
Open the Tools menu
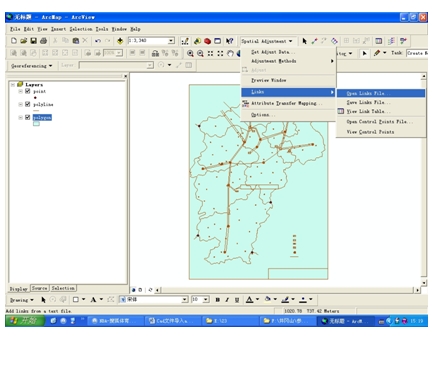(x=102, y=29)
